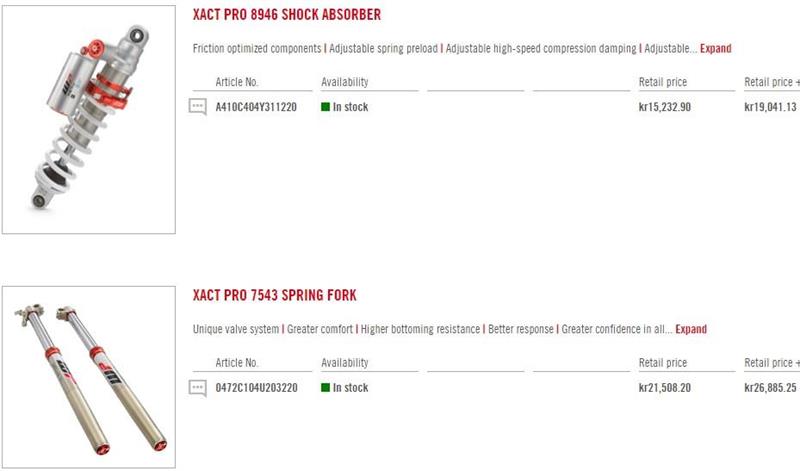Click the note icon beside article A410C404Y311220
800x471 pixels.
198,107
